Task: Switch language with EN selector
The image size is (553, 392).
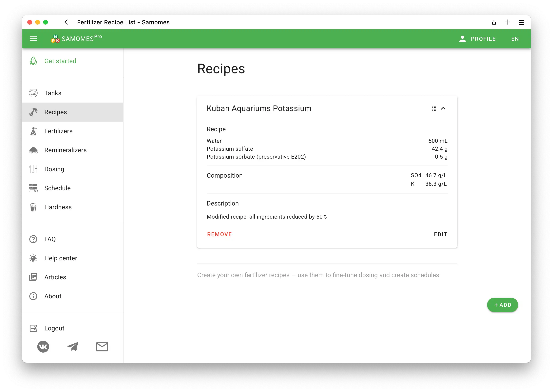Action: tap(515, 39)
